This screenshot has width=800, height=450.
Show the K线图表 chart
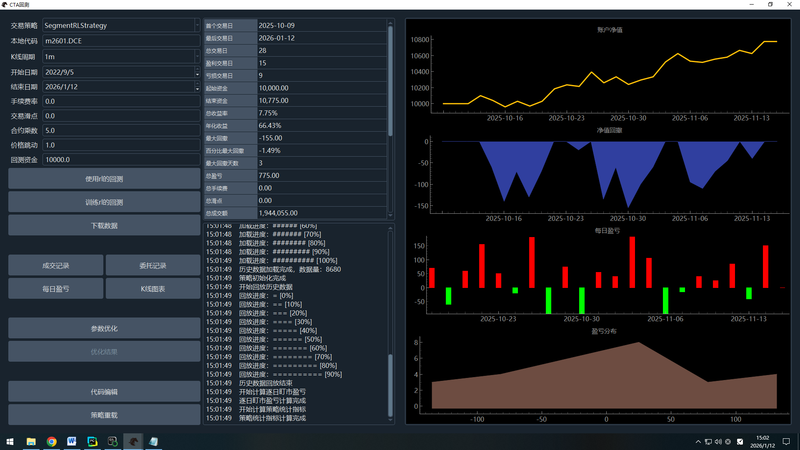(153, 288)
